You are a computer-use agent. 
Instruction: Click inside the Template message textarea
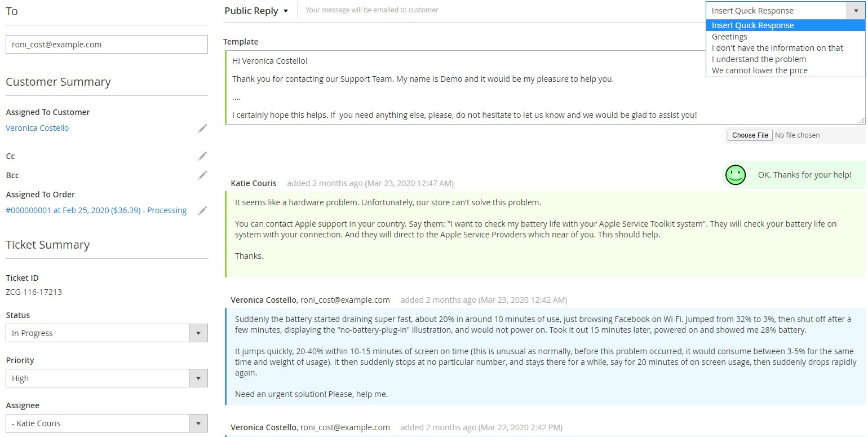click(544, 87)
